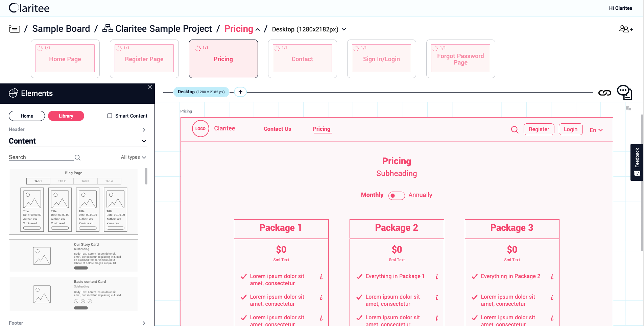Screen dimensions: 644x326
Task: Click the search icon in the page header
Action: 515,130
